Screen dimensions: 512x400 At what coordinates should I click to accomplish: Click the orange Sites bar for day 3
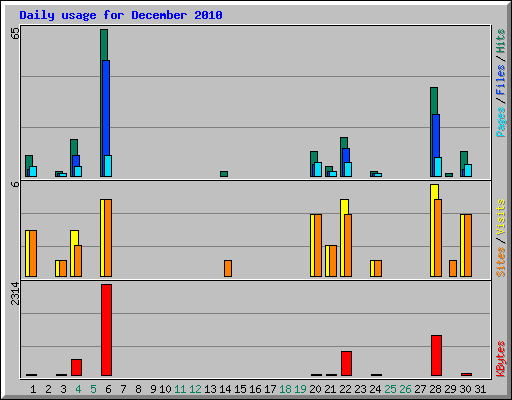point(63,269)
